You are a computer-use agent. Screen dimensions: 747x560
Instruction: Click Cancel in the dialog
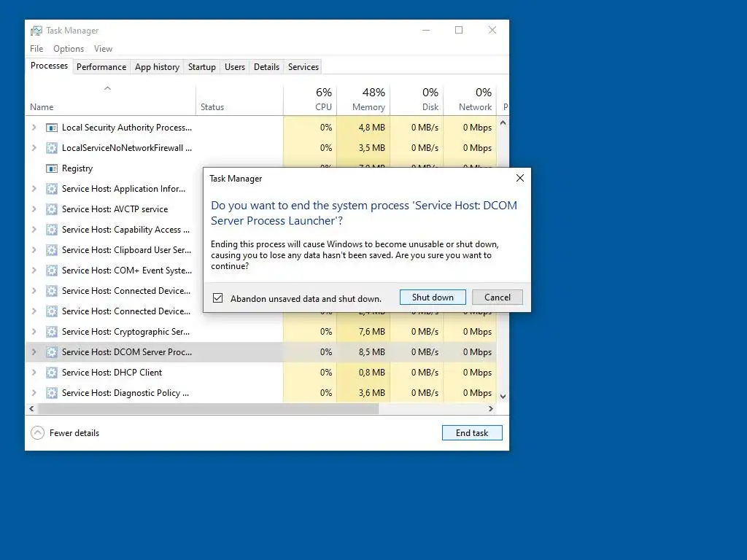498,297
